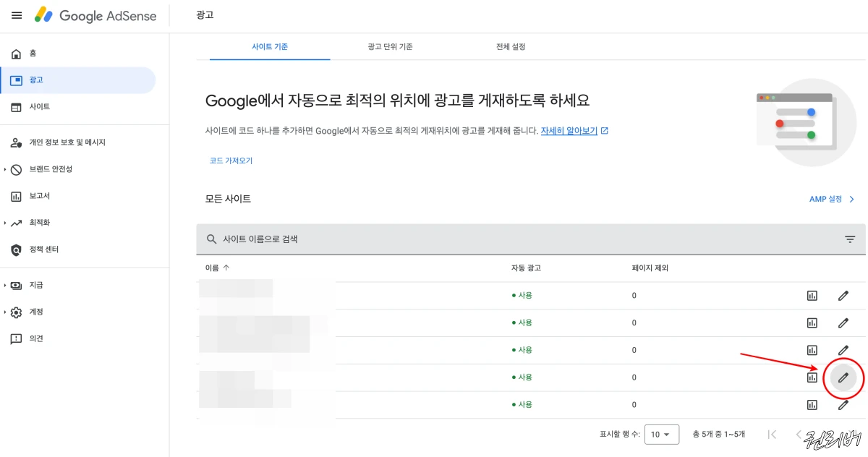This screenshot has width=868, height=457.
Task: Switch to the 전체 설정 tab
Action: (511, 46)
